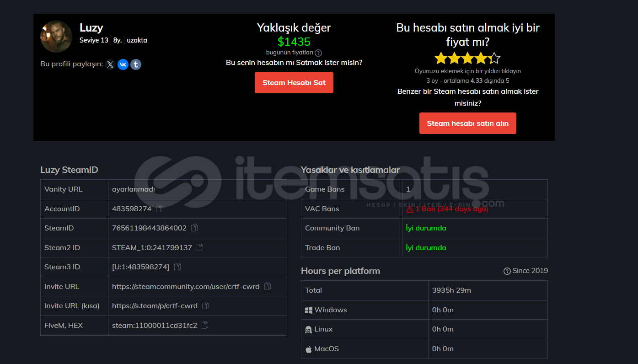The height and width of the screenshot is (364, 638).
Task: Click the help icon beside bugünün fiyatları
Action: coord(318,53)
